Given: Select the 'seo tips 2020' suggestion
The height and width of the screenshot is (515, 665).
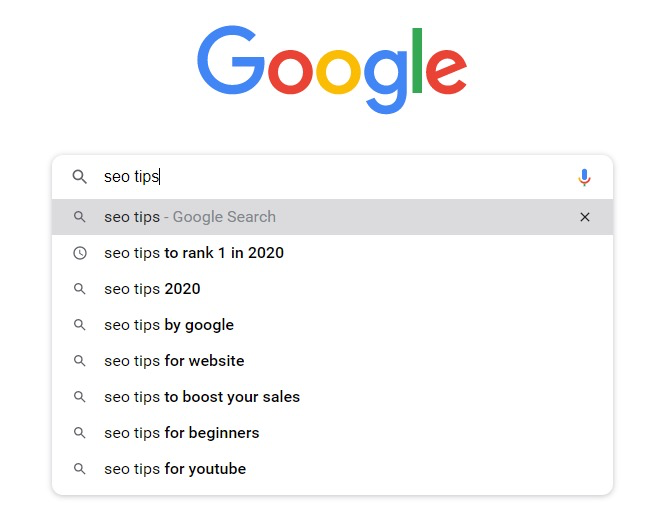Looking at the screenshot, I should (x=332, y=289).
